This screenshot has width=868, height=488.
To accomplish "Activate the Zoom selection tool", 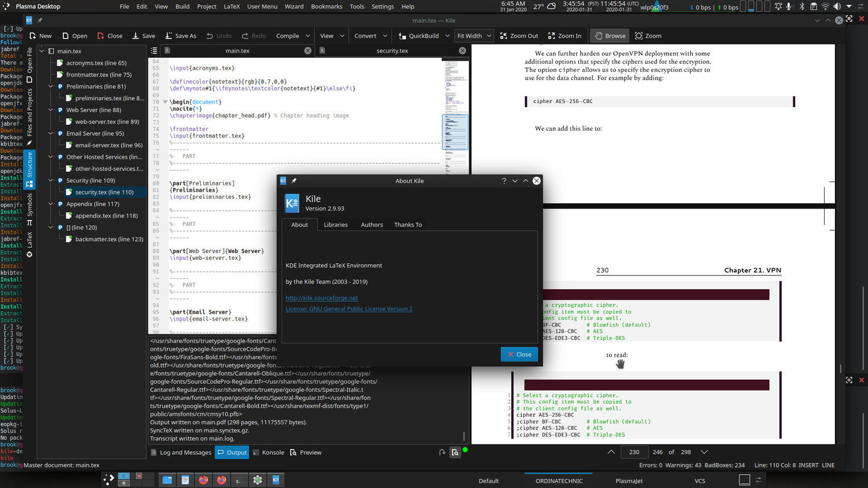I will tap(648, 36).
